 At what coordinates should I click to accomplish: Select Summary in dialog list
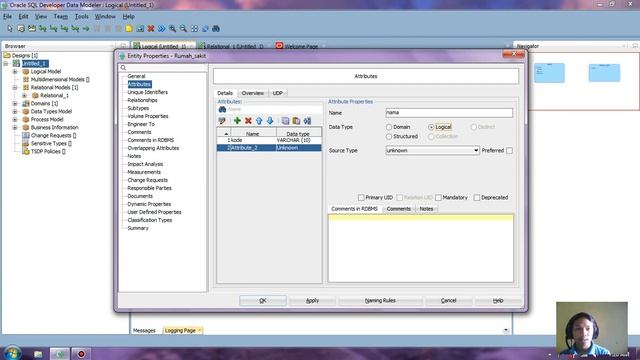[138, 228]
